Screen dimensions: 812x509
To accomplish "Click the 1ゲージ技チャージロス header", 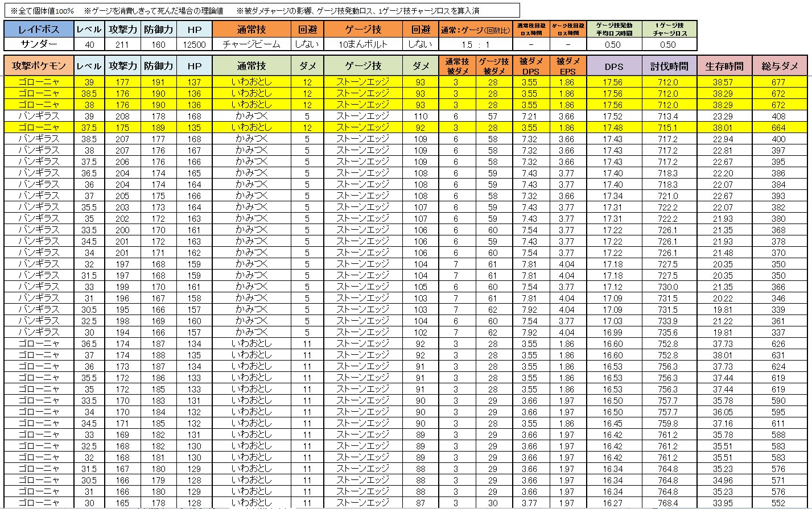I will 669,30.
